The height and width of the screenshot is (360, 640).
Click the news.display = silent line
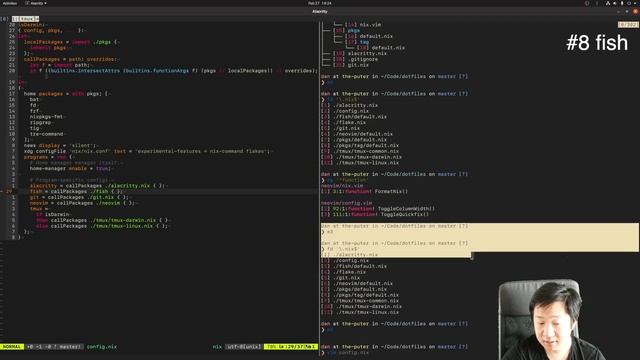(60, 145)
